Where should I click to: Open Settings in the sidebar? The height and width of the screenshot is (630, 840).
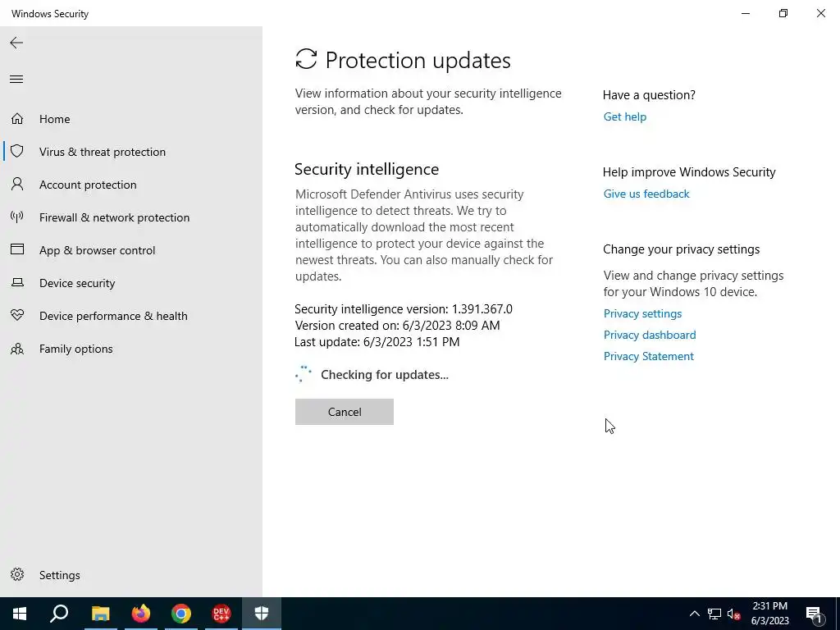pos(59,575)
